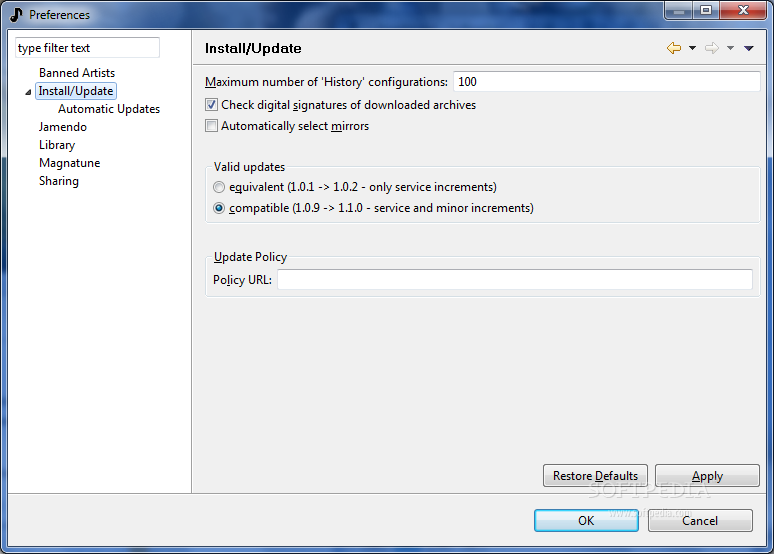Open the preferences view menu triangle
The width and height of the screenshot is (774, 554).
[749, 48]
